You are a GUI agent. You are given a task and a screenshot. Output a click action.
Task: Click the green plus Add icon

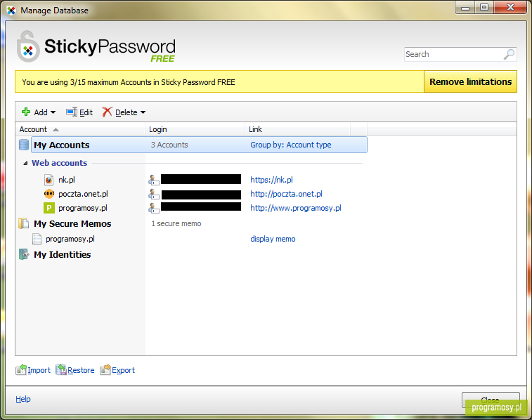pos(26,112)
